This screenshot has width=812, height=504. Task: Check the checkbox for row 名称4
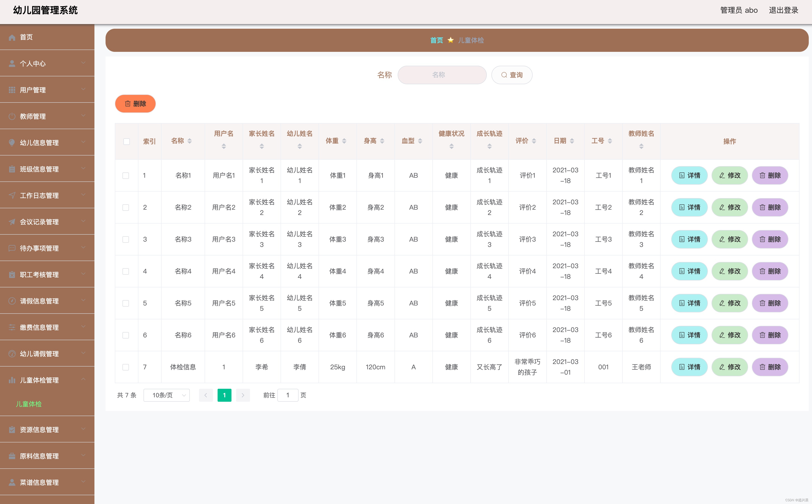tap(126, 271)
